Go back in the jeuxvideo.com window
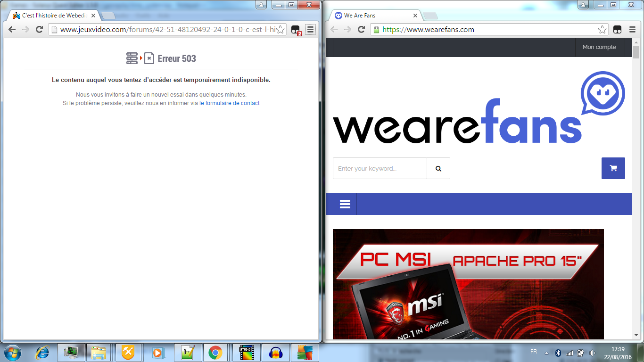This screenshot has width=644, height=362. 12,29
